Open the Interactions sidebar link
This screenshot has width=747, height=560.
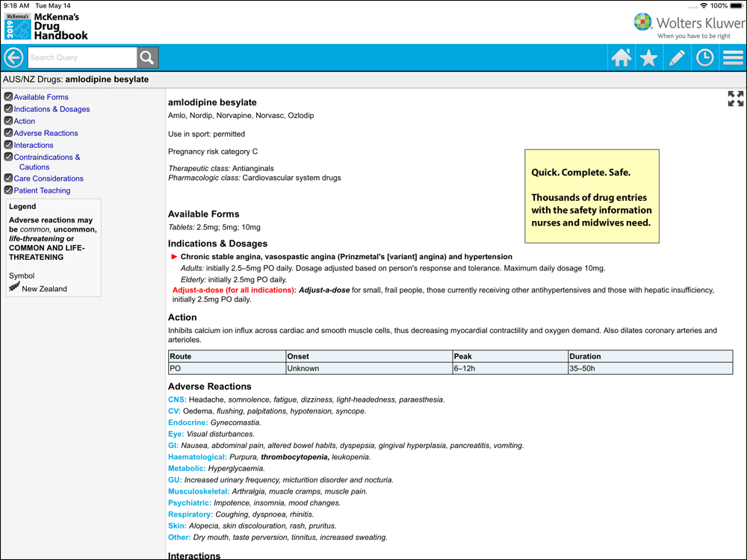pyautogui.click(x=34, y=146)
